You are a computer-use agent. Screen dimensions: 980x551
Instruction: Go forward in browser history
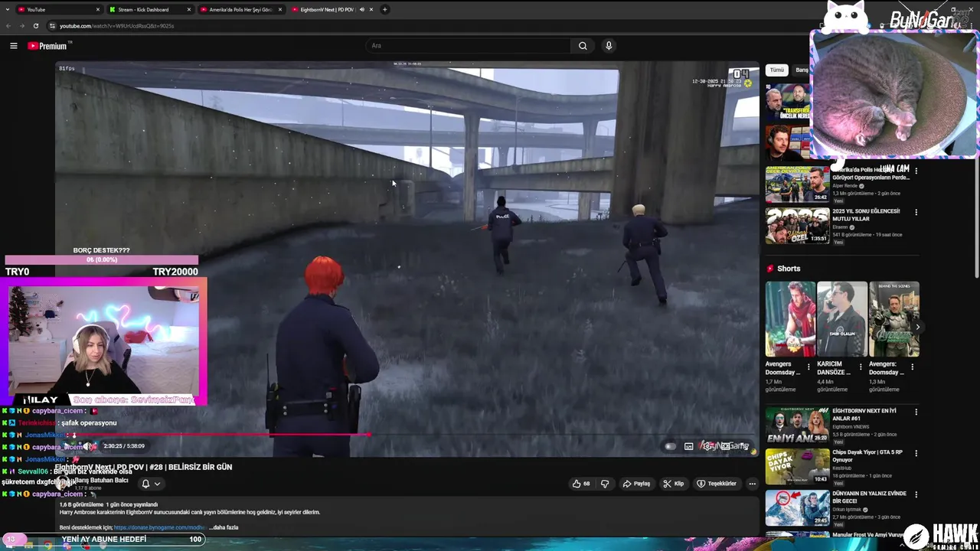click(21, 25)
